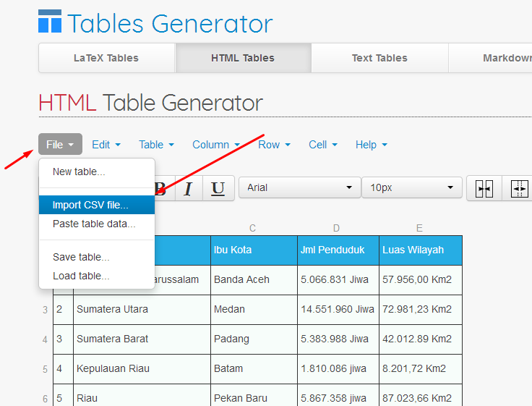Click the Sumatera Barat cell

click(x=142, y=339)
